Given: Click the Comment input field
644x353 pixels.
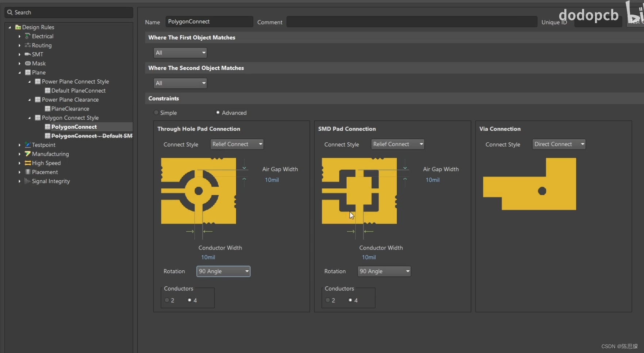Looking at the screenshot, I should (412, 22).
